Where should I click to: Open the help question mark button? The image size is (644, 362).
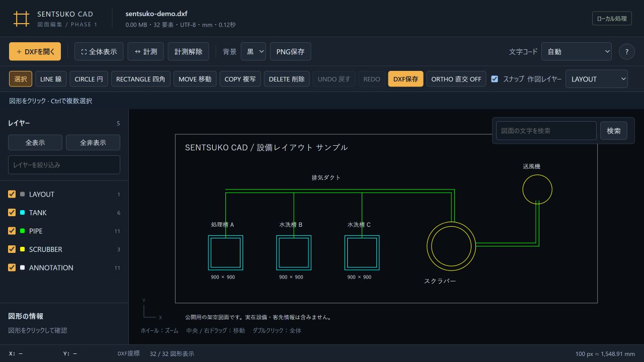tap(626, 52)
